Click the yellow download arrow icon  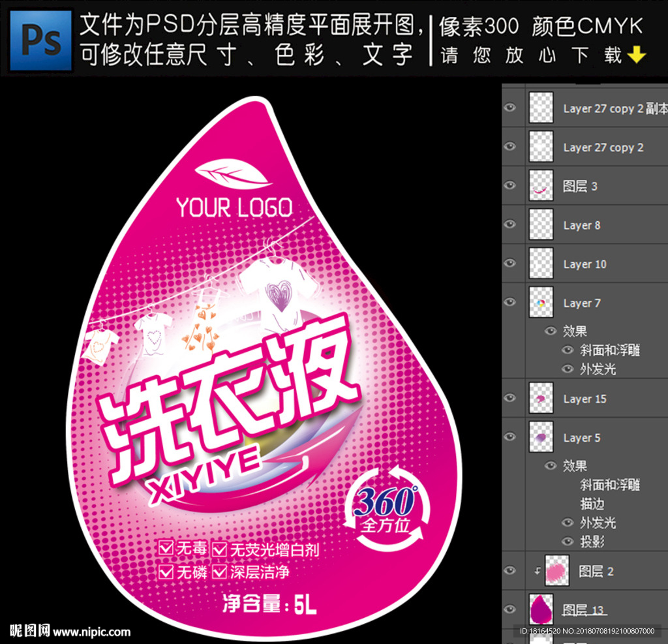click(x=636, y=56)
